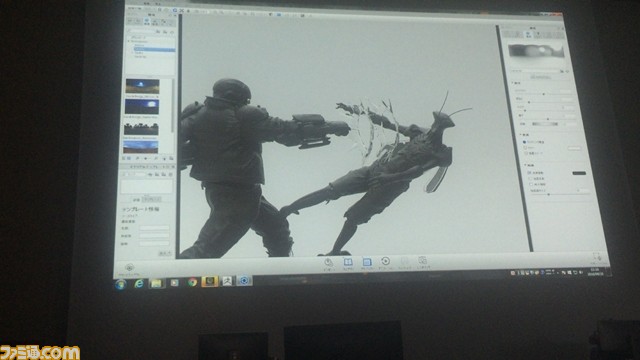Open the Library book icon
This screenshot has height=360, width=640.
(348, 263)
